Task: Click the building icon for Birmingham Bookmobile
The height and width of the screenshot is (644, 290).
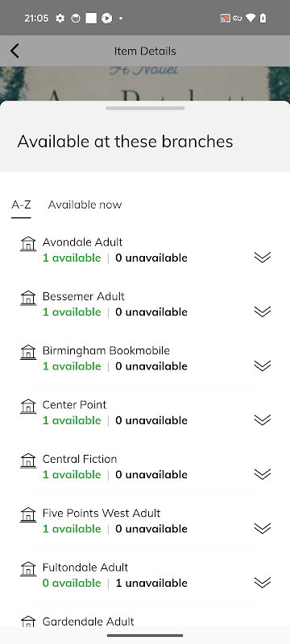Action: tap(28, 352)
